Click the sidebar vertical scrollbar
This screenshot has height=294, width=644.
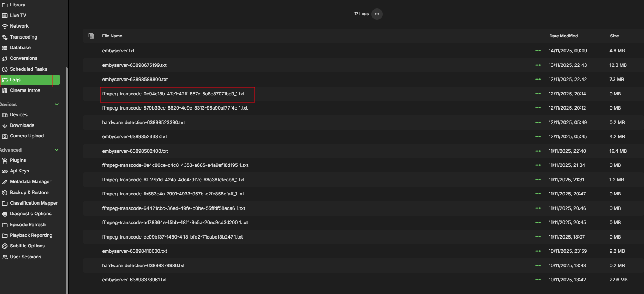[x=66, y=177]
